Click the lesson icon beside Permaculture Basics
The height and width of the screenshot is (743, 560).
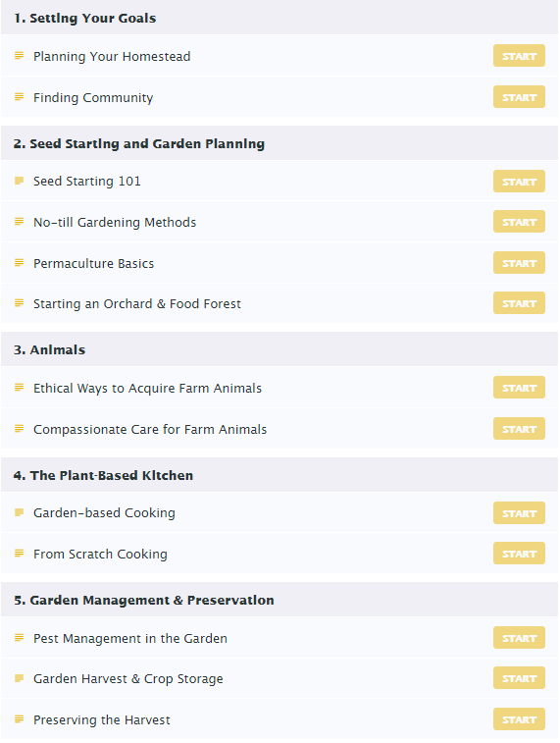[x=19, y=262]
